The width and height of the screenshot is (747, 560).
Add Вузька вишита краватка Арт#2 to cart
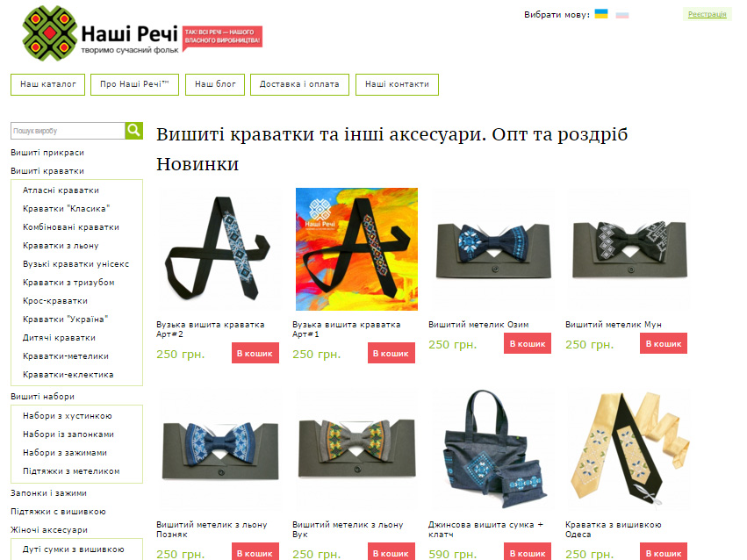click(255, 353)
